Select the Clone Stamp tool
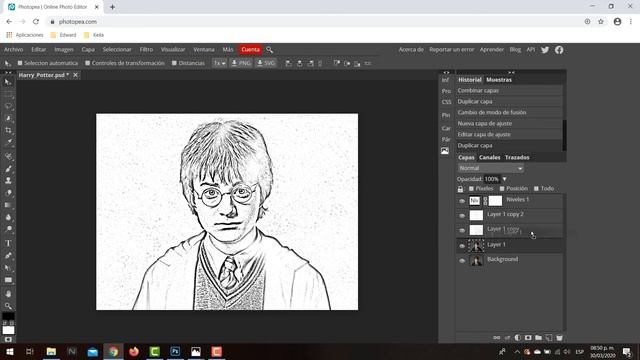This screenshot has height=360, width=640. pyautogui.click(x=8, y=180)
